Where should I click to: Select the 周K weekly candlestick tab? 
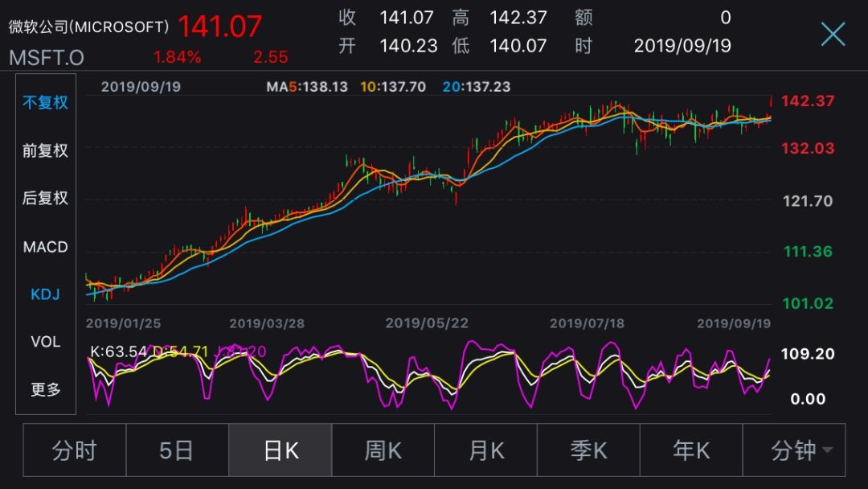[x=383, y=450]
